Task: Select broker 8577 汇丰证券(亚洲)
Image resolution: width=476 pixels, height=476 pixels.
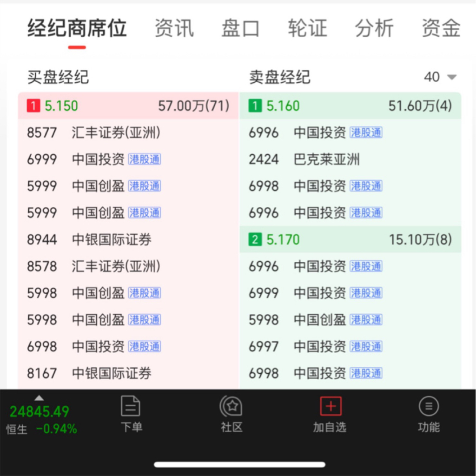Action: (128, 132)
